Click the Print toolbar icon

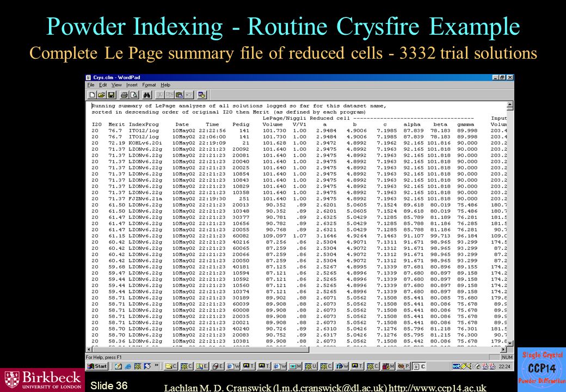click(x=124, y=95)
